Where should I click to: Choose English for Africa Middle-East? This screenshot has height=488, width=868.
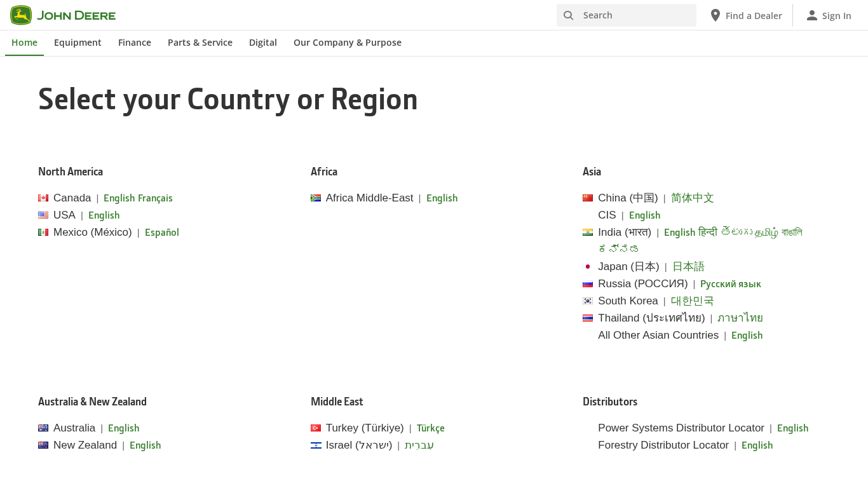442,198
